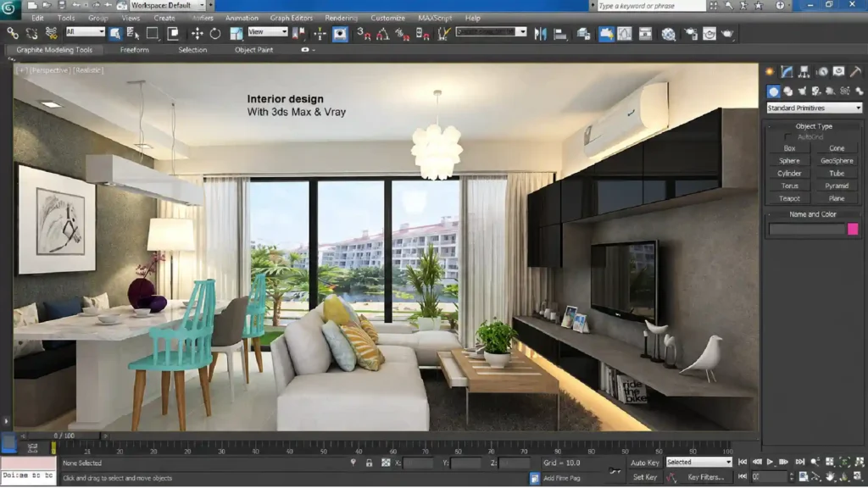Viewport: 868px width, 488px height.
Task: Toggle Absolute/Offset transform type-in mode
Action: pyautogui.click(x=386, y=463)
